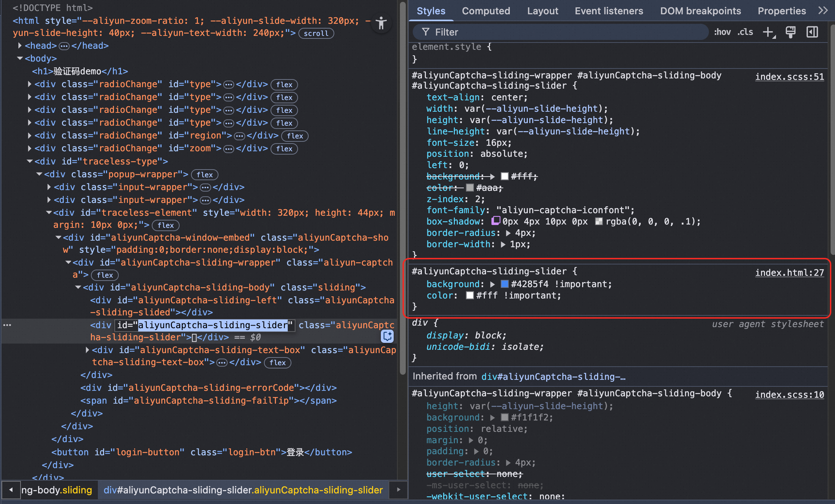The image size is (835, 504).
Task: Toggle the computed styles sidebar icon
Action: pyautogui.click(x=812, y=32)
